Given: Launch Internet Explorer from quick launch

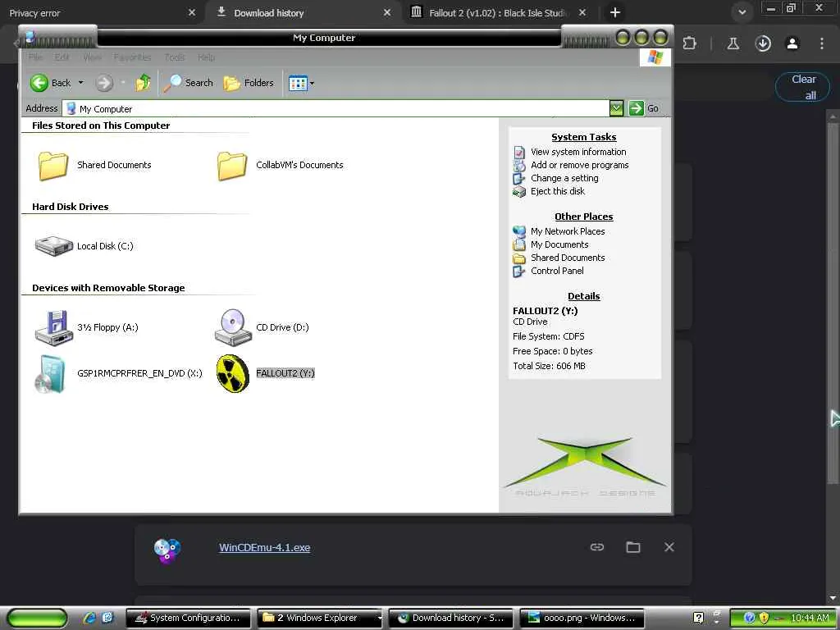Looking at the screenshot, I should 89,618.
